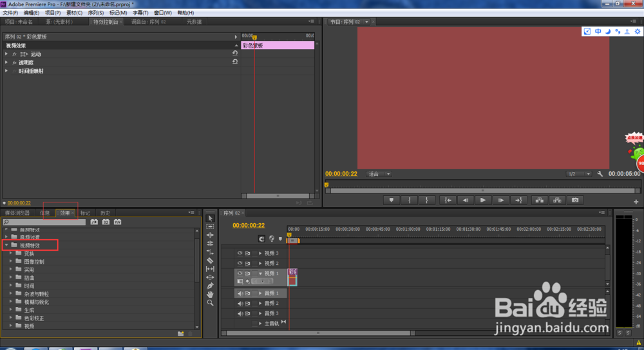Select the Zoom magnifier tool
The width and height of the screenshot is (644, 350).
[x=211, y=303]
